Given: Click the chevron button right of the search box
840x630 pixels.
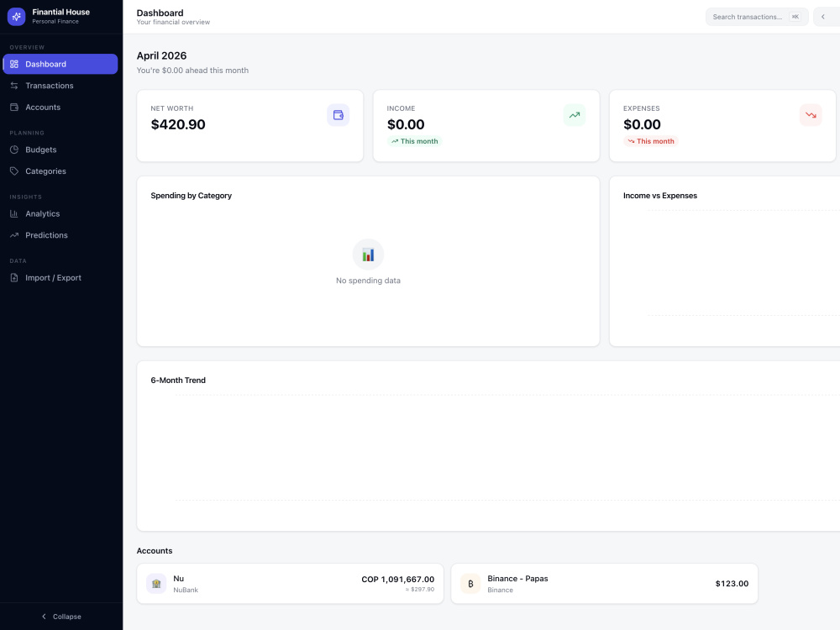Looking at the screenshot, I should pos(825,17).
